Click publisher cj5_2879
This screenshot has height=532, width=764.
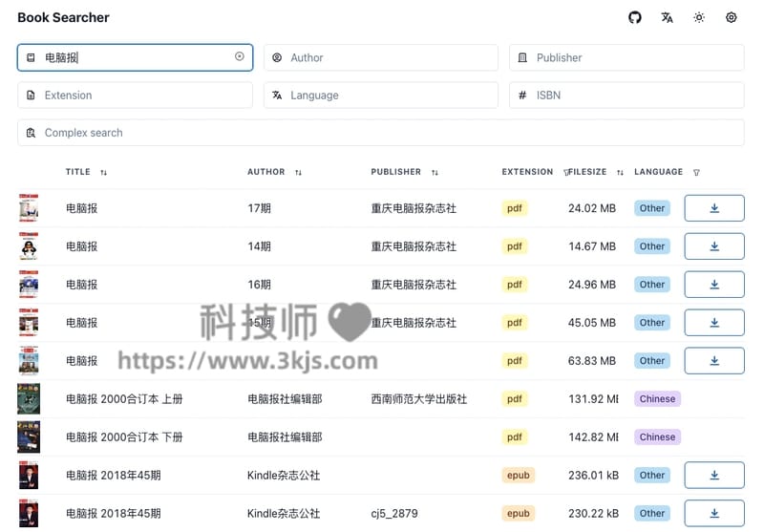click(x=394, y=514)
